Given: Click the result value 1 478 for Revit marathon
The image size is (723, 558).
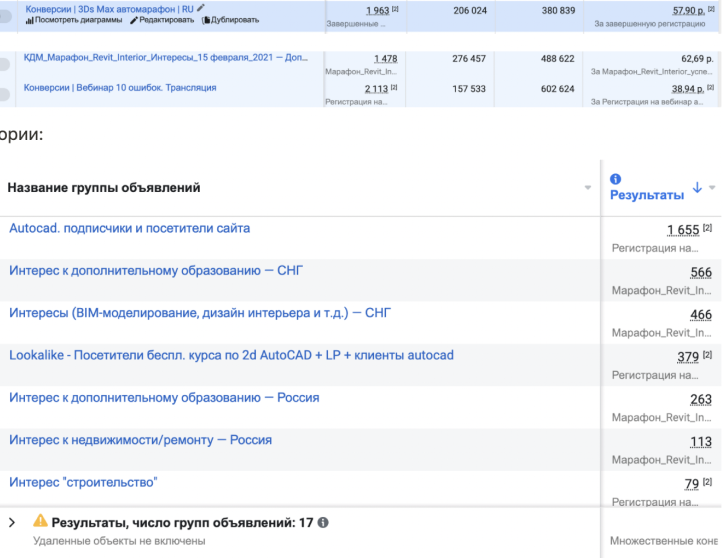Looking at the screenshot, I should [385, 59].
